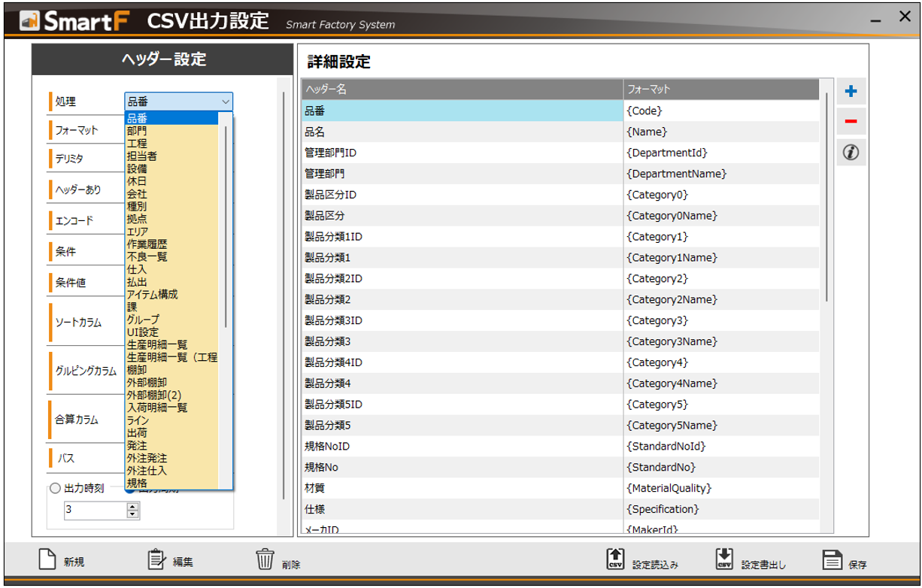
Task: Choose 作業履歴 from the dropdown list
Action: coord(147,244)
